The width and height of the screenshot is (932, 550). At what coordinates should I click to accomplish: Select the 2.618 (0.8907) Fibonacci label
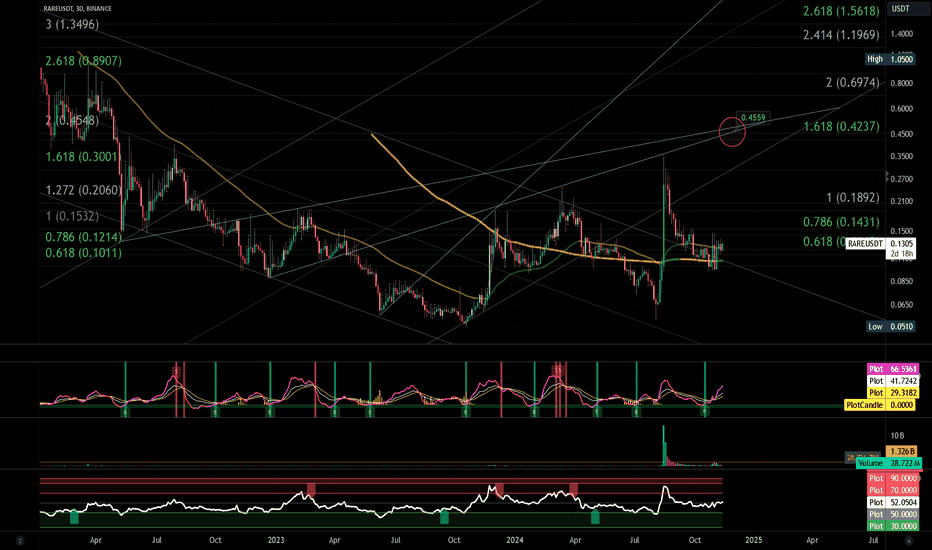pos(83,61)
